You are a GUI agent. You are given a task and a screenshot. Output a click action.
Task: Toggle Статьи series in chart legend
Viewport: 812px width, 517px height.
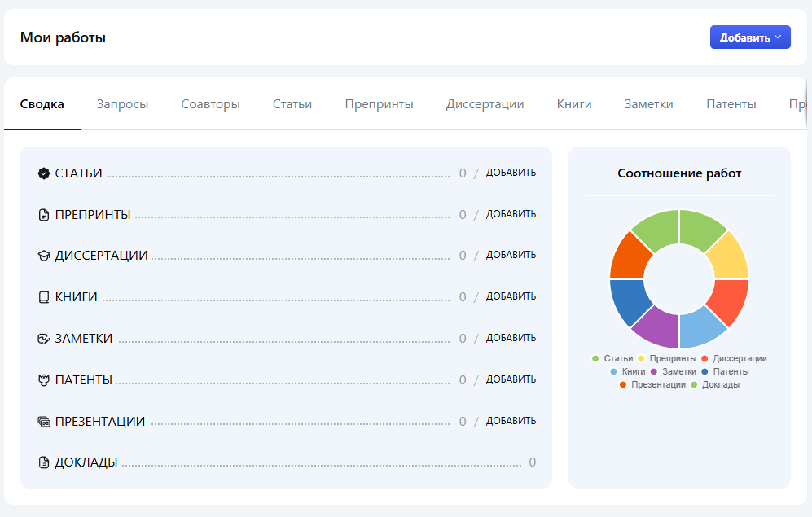[612, 358]
